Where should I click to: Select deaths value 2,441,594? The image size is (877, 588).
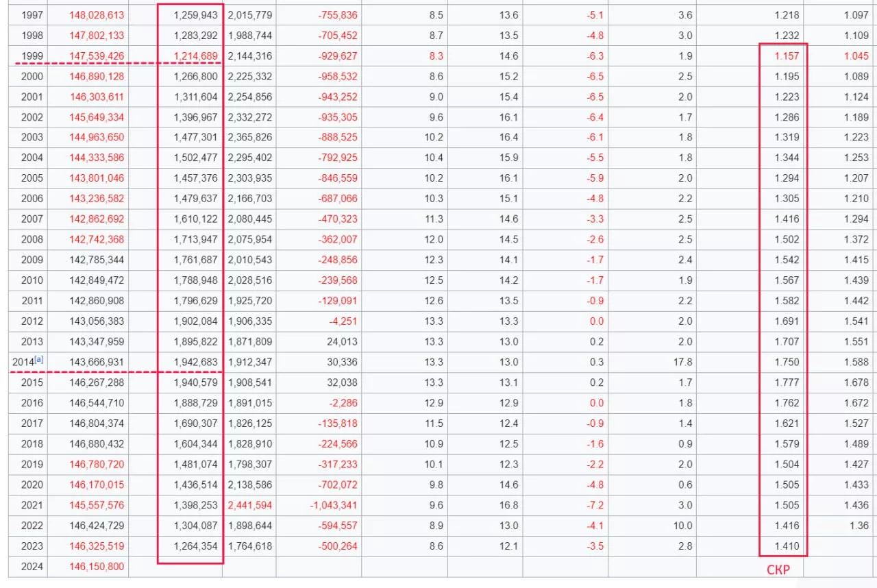(250, 505)
